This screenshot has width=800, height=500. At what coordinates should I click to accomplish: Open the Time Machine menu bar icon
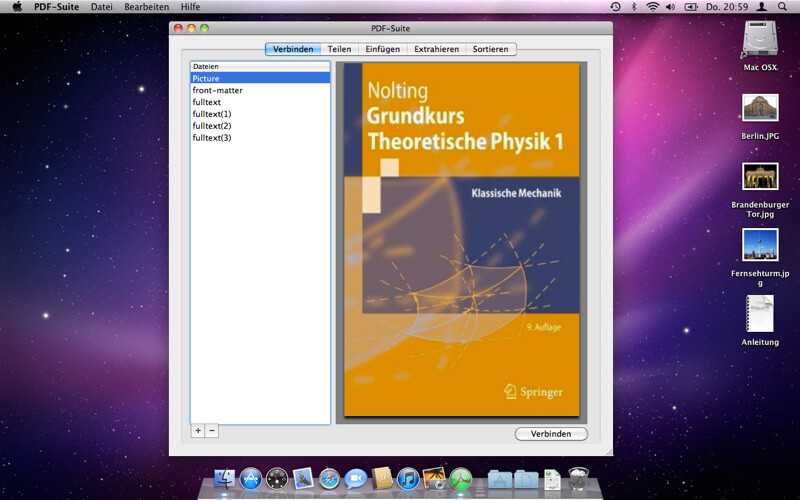click(x=616, y=7)
